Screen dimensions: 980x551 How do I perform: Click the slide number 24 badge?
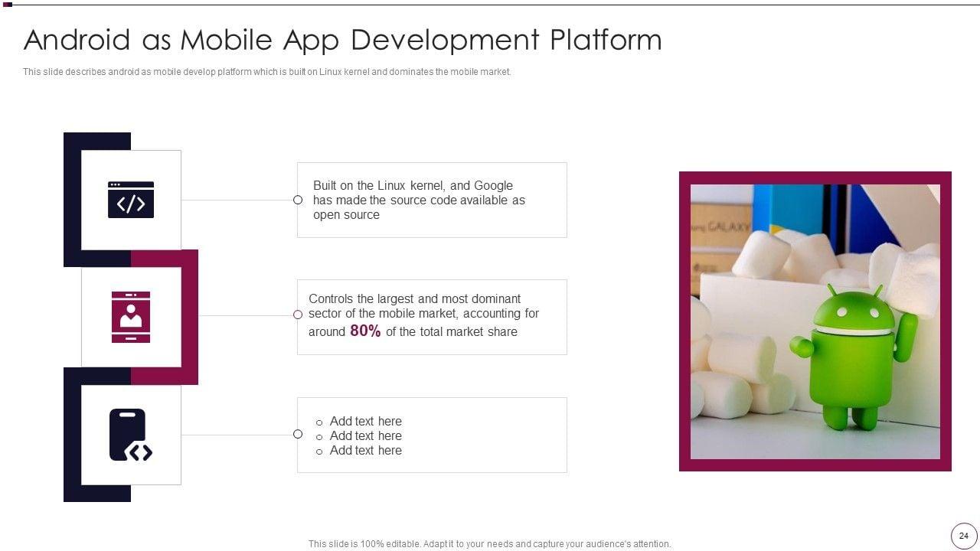[963, 536]
